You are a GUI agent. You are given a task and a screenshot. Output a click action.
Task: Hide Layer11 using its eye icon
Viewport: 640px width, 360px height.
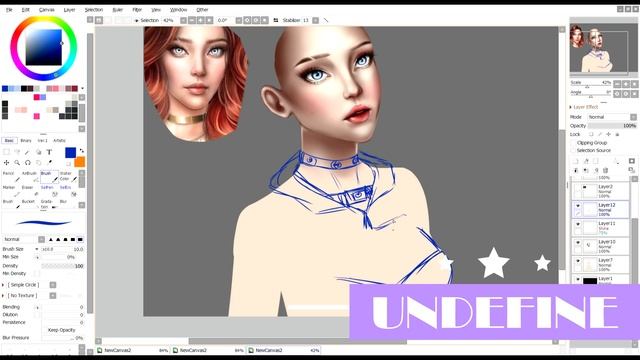tap(578, 224)
